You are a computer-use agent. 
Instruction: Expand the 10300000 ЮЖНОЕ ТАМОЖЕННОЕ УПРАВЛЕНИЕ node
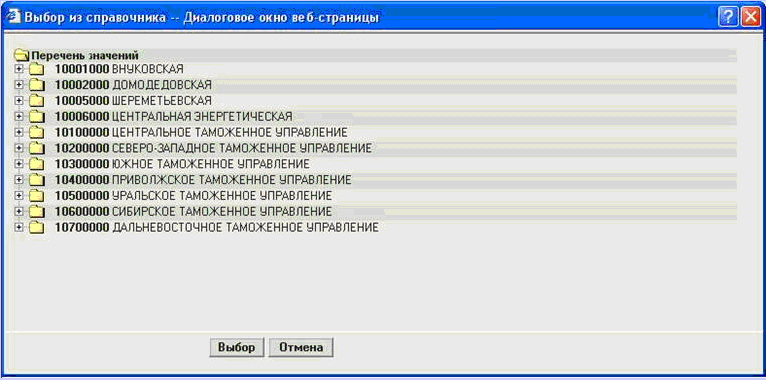coord(19,164)
